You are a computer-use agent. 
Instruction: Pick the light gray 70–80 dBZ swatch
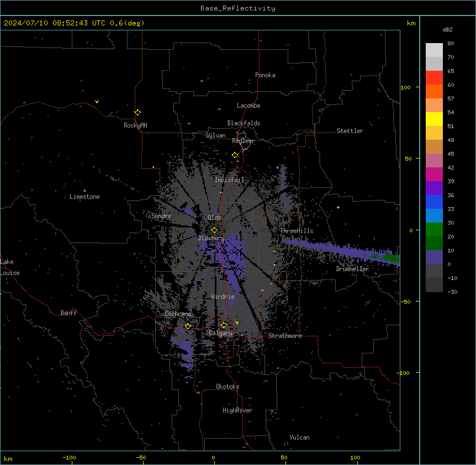434,50
